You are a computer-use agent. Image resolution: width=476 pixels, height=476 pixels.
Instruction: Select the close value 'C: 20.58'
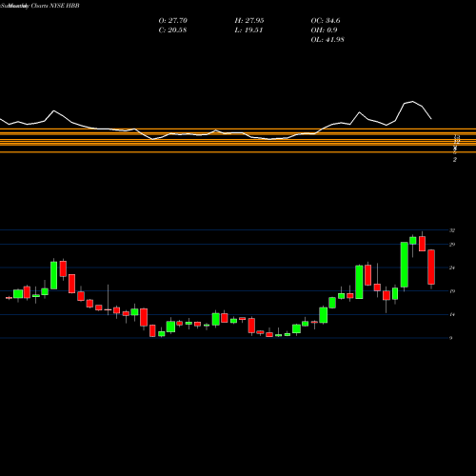click(172, 30)
